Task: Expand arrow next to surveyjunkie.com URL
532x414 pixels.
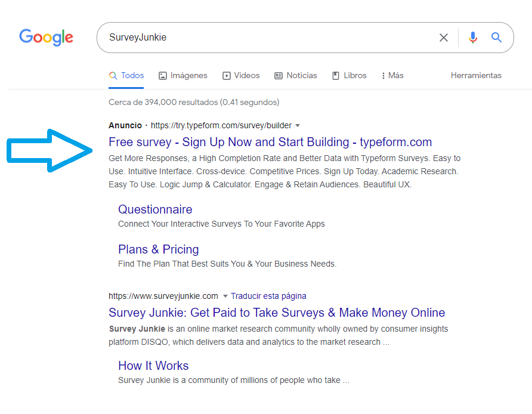Action: point(225,296)
